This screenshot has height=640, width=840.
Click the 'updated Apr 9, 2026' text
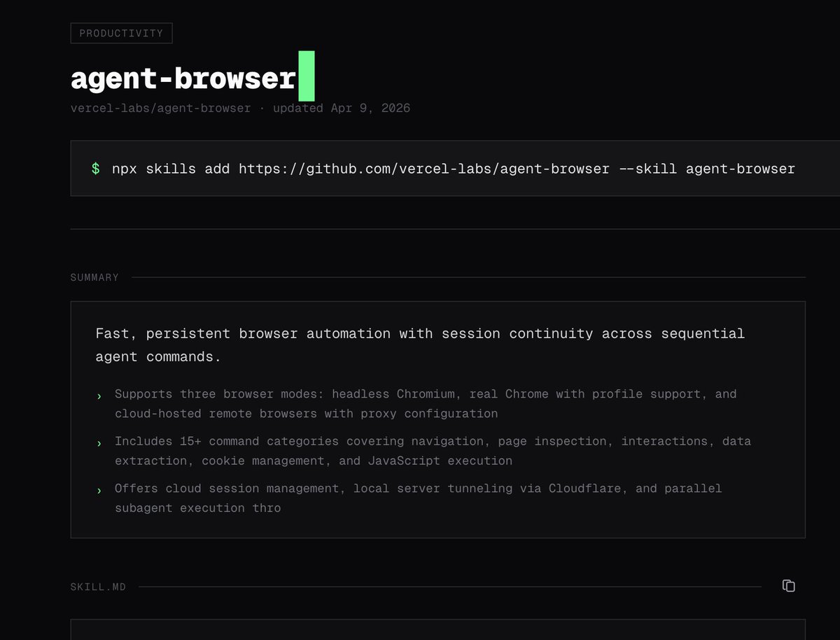342,109
